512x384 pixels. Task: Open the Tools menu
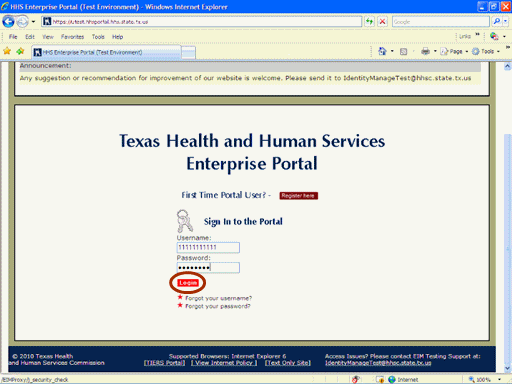click(98, 37)
